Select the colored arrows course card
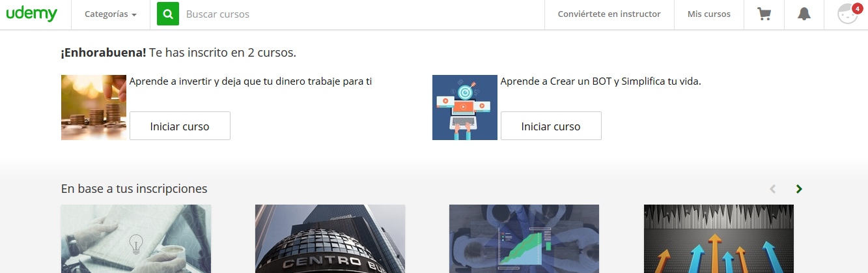The image size is (868, 273). click(719, 238)
